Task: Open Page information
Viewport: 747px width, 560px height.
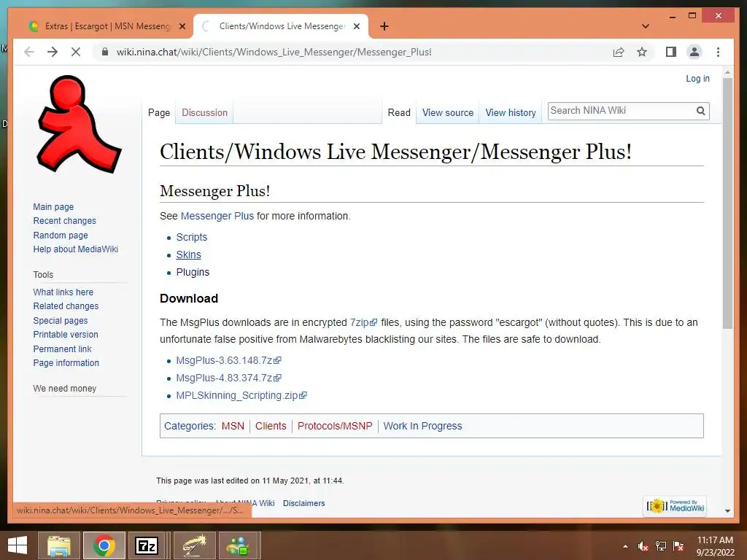Action: tap(66, 363)
